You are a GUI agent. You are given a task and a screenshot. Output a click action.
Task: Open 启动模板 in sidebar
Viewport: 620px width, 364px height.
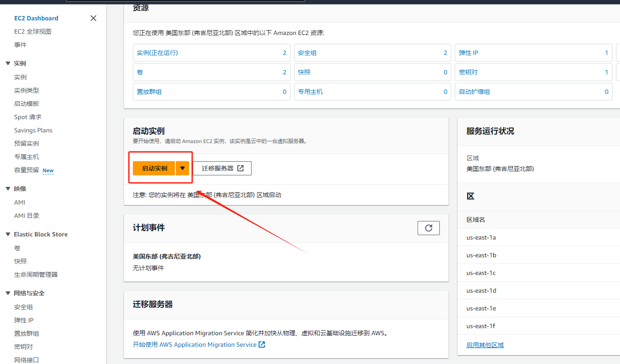27,104
